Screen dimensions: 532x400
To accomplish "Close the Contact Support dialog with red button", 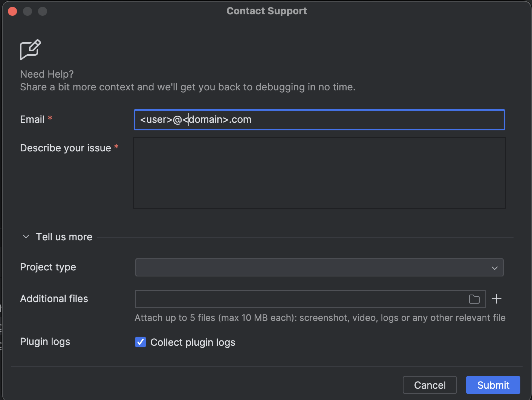I will pyautogui.click(x=12, y=11).
